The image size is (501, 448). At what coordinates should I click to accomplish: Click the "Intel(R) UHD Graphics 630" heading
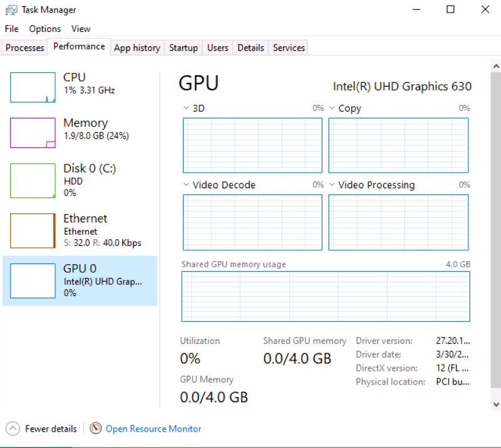pyautogui.click(x=402, y=87)
